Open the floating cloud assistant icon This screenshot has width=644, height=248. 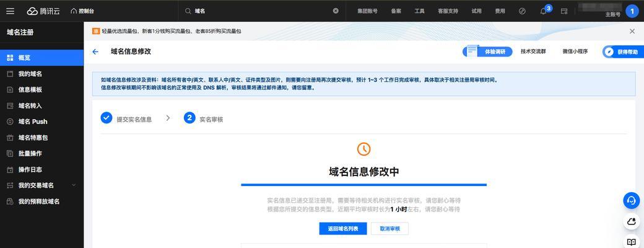[631, 222]
